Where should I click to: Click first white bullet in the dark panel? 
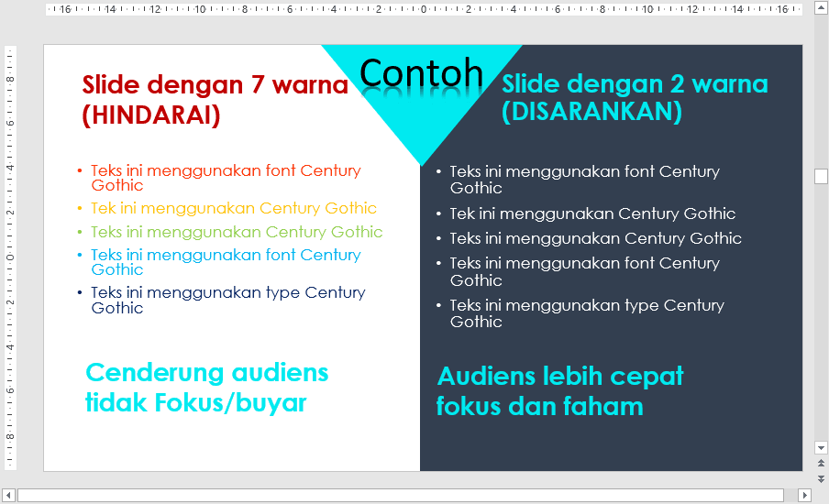click(585, 180)
